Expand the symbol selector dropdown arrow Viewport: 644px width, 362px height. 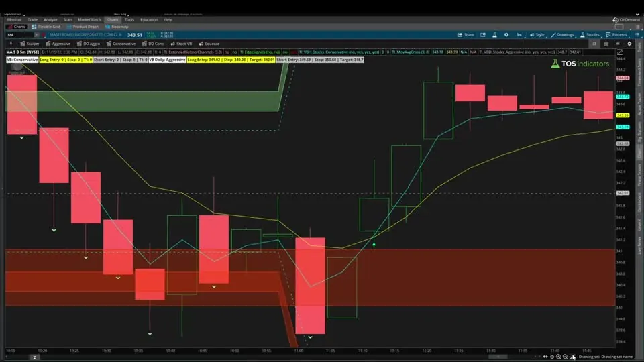click(x=36, y=35)
